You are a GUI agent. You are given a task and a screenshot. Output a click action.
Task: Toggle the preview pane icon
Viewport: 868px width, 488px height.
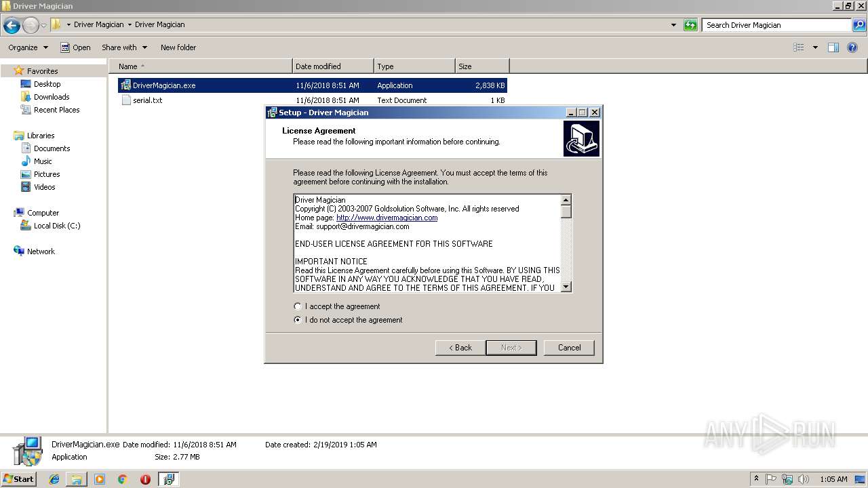pyautogui.click(x=833, y=47)
